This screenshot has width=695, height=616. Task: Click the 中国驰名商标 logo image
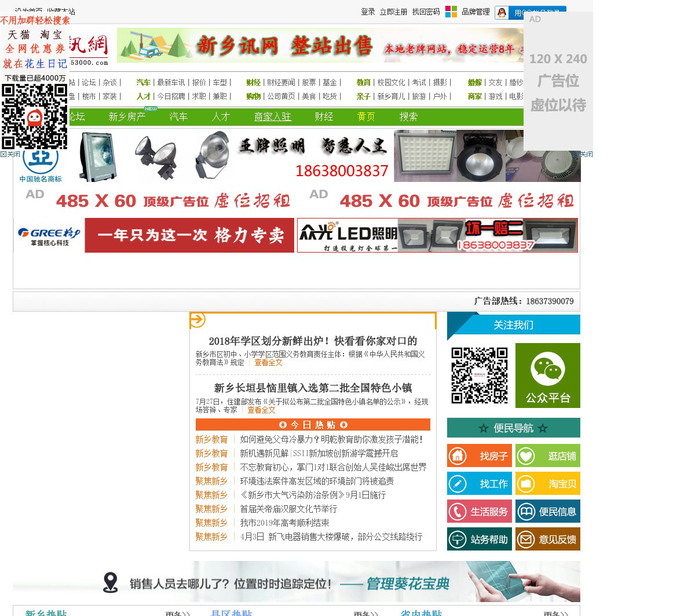[x=41, y=165]
